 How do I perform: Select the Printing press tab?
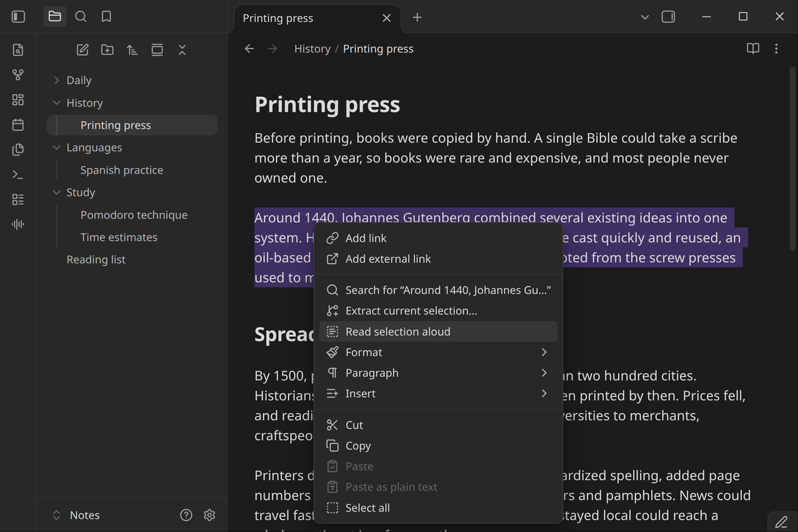pyautogui.click(x=318, y=19)
